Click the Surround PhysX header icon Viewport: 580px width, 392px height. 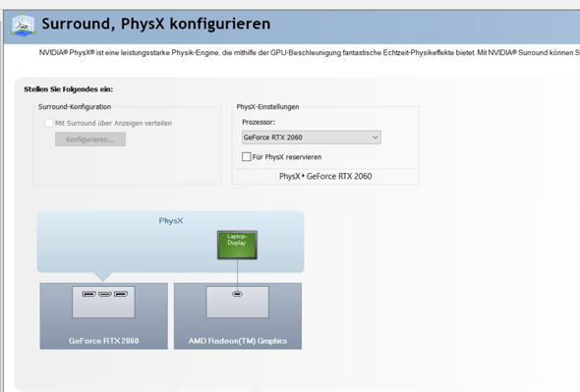[x=23, y=25]
